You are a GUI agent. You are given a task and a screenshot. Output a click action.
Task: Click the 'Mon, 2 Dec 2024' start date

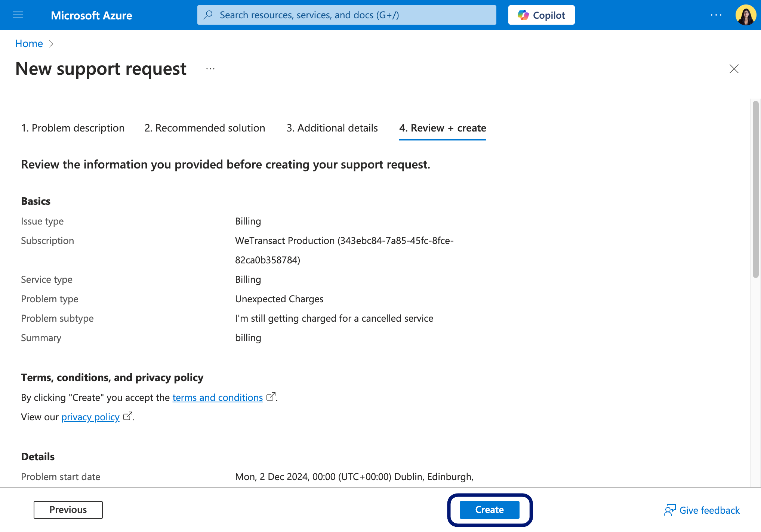click(x=354, y=477)
